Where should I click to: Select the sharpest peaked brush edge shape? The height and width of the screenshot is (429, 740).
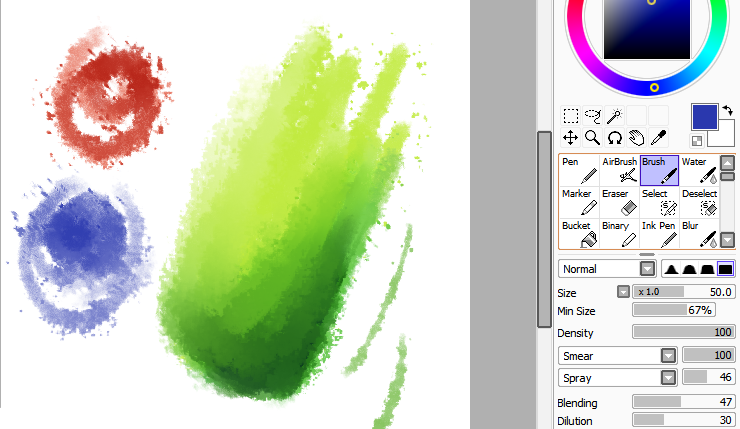pos(671,269)
